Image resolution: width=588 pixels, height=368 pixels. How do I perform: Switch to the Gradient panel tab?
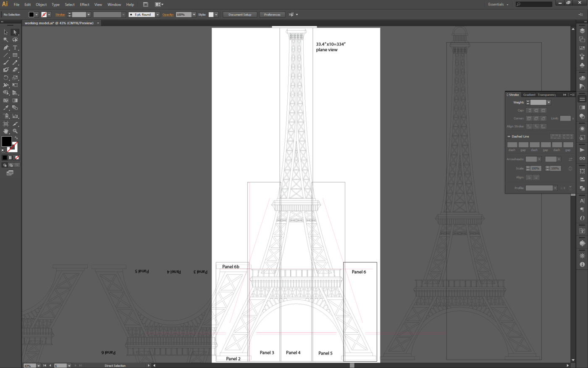click(x=529, y=95)
